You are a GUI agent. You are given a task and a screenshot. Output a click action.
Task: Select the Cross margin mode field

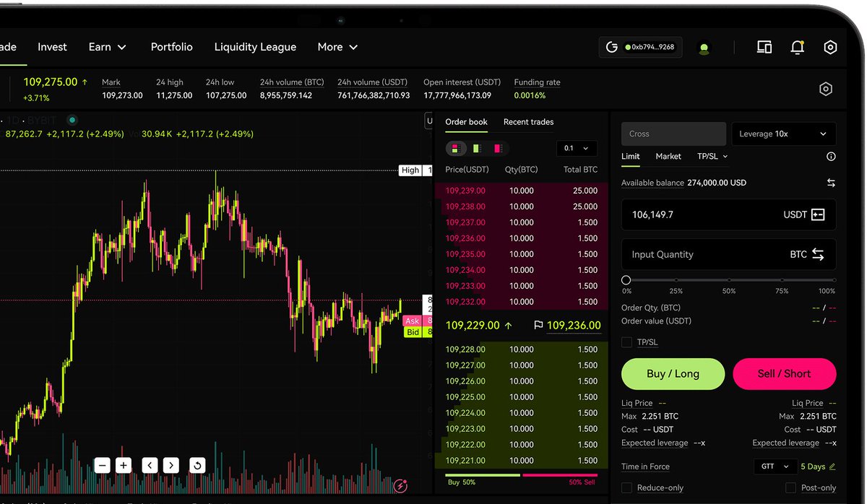[x=673, y=134]
